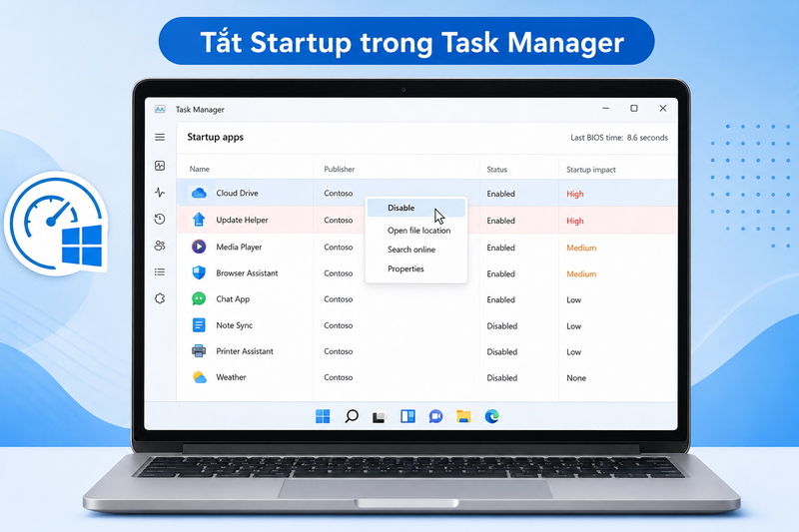Click Contoso publisher of Weather
This screenshot has width=799, height=532.
click(x=339, y=377)
